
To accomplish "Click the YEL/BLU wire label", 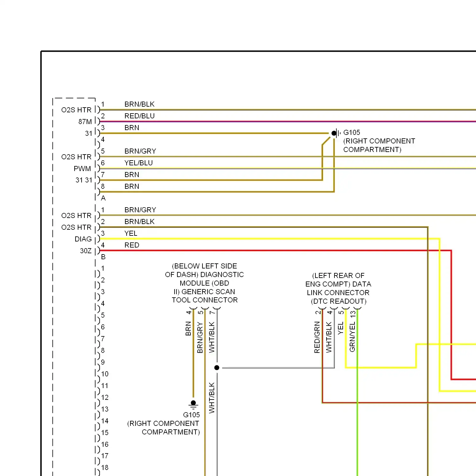I will (138, 163).
